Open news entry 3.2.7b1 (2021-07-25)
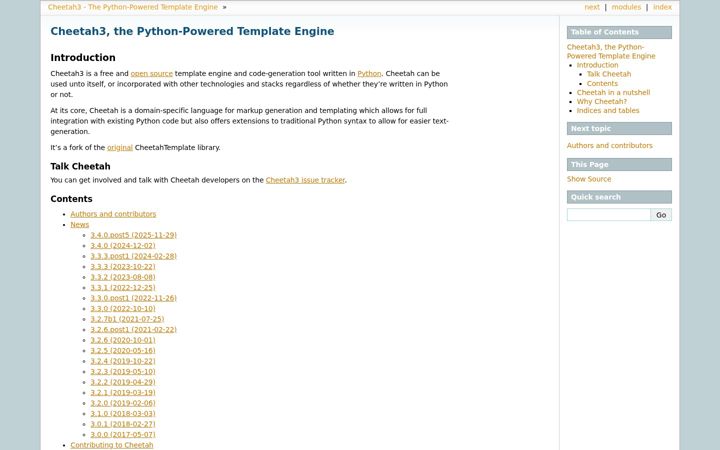Image resolution: width=720 pixels, height=450 pixels. 127,319
